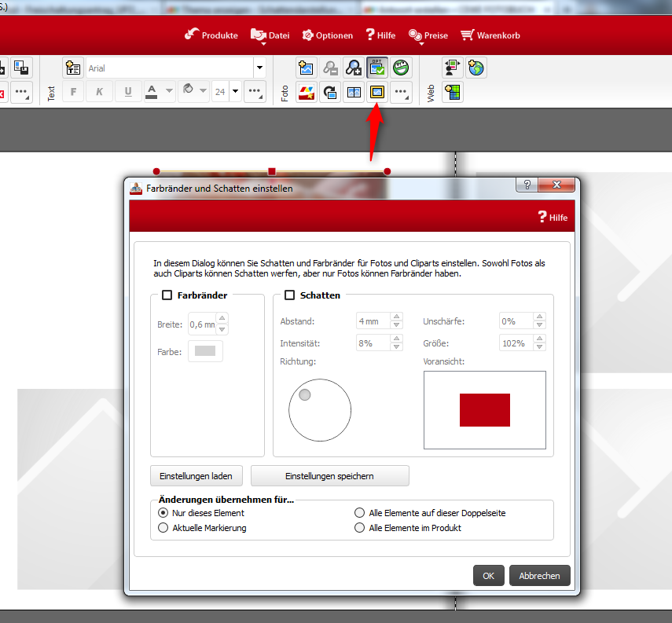Viewport: 672px width, 623px height.
Task: Enable the Farbränder checkbox
Action: (167, 295)
